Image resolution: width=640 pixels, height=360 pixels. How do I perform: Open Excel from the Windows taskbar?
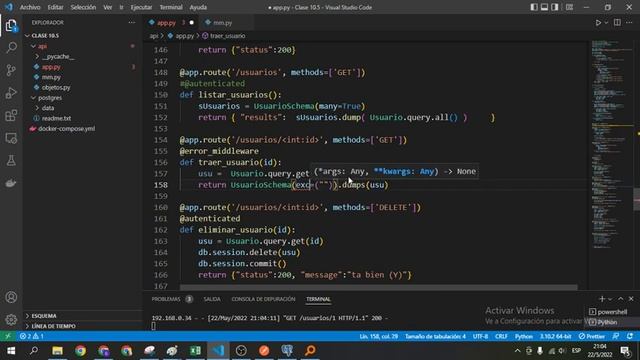tap(195, 350)
